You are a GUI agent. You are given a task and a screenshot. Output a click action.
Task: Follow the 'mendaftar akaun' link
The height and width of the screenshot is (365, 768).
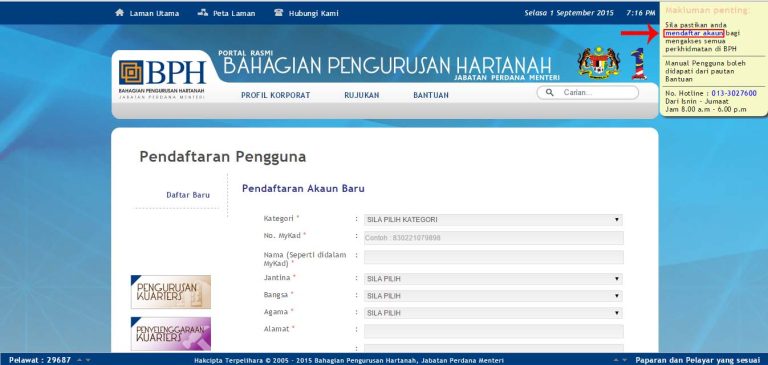click(694, 33)
